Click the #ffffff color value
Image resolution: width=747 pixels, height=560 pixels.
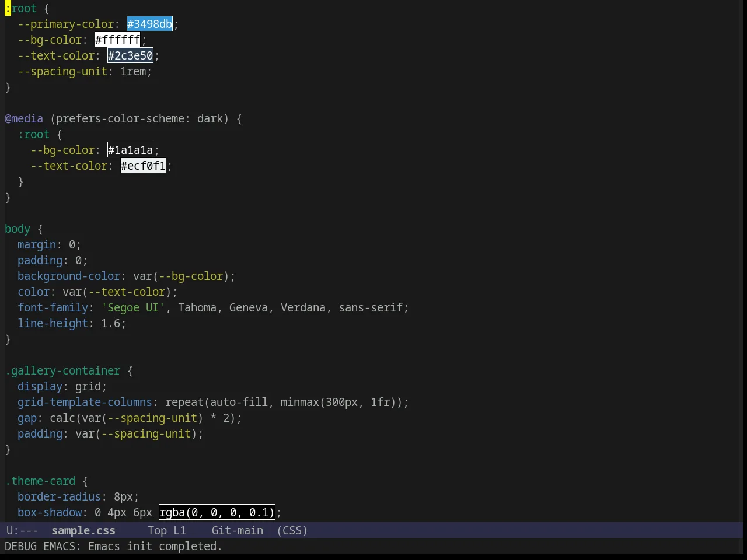tap(117, 40)
